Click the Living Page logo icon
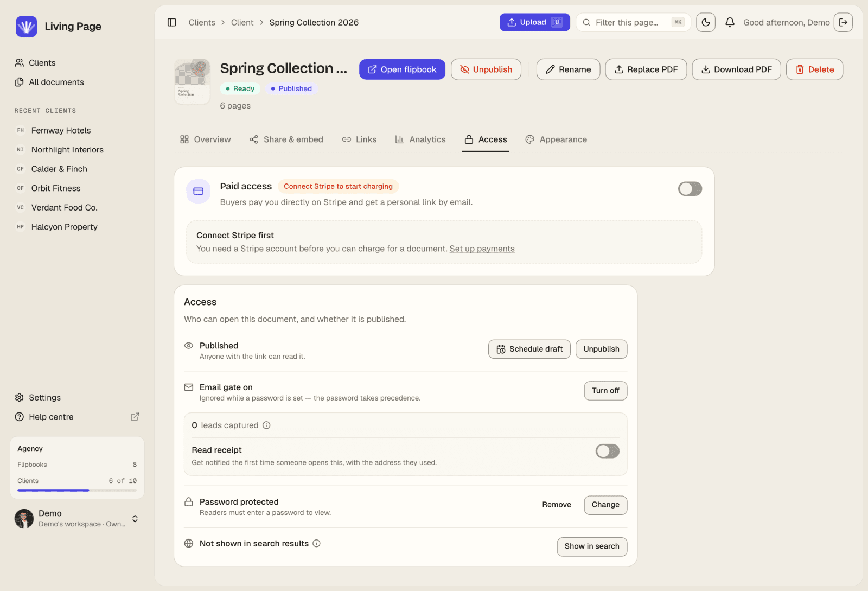This screenshot has height=591, width=868. tap(26, 26)
